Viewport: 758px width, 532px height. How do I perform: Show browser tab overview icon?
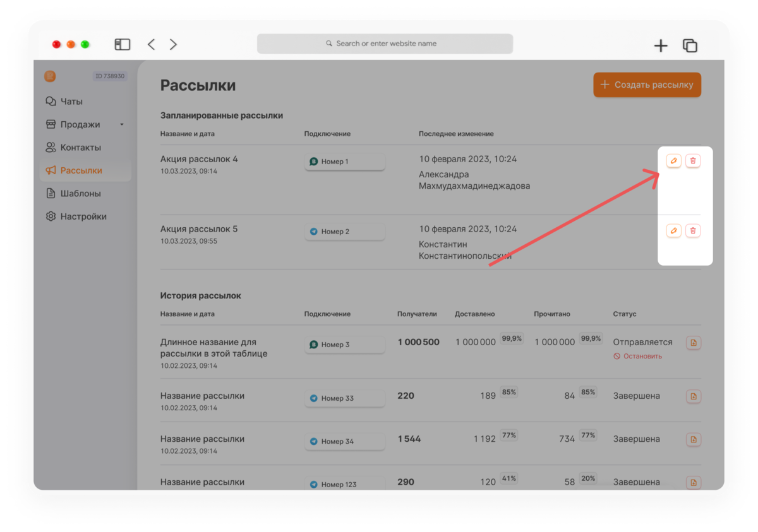(690, 45)
